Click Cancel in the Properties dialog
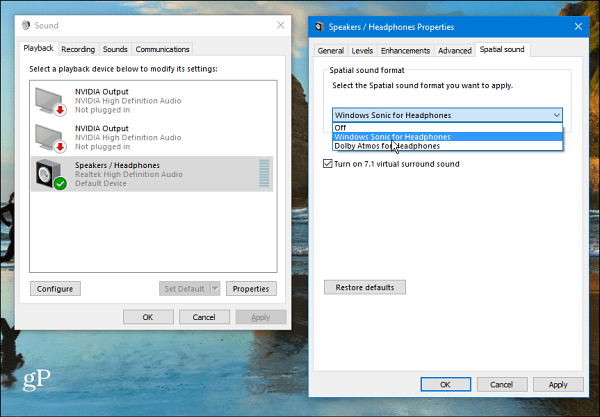 502,384
